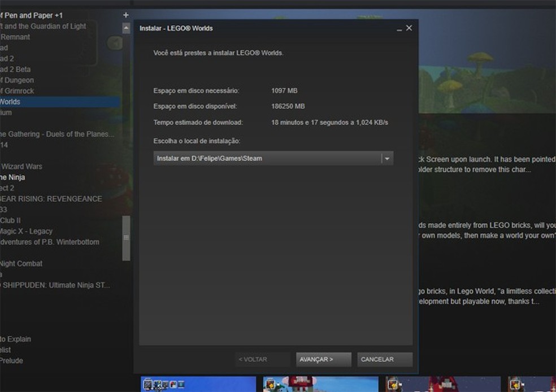Image resolution: width=556 pixels, height=392 pixels.
Task: Click the game list scrollbar thumb
Action: pos(126,238)
